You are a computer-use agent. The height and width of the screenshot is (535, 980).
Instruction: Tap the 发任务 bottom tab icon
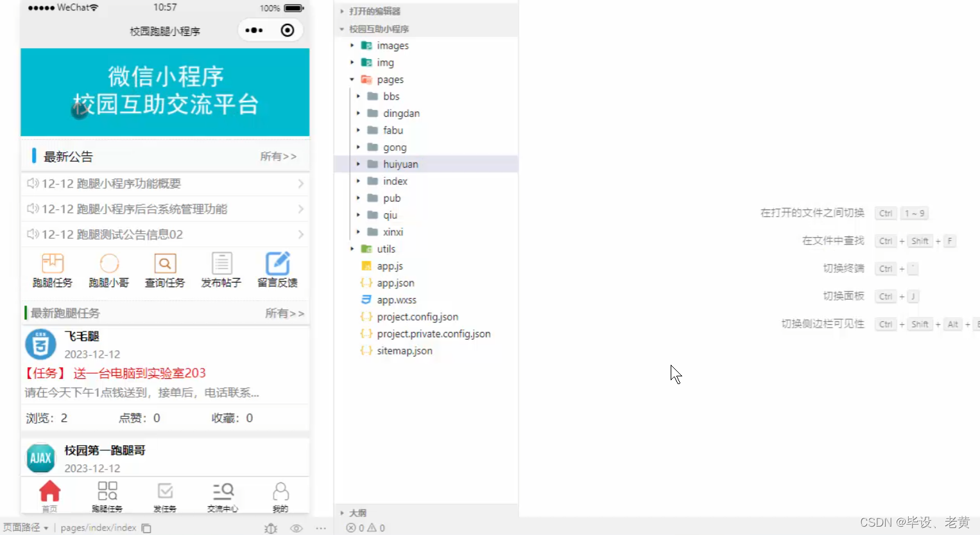click(x=165, y=491)
